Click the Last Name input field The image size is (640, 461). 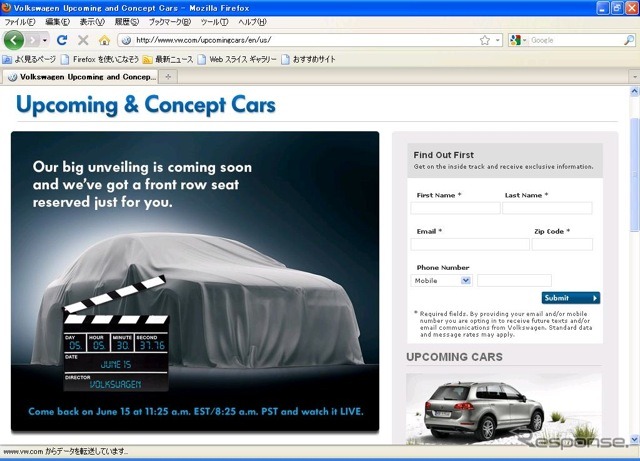point(547,208)
